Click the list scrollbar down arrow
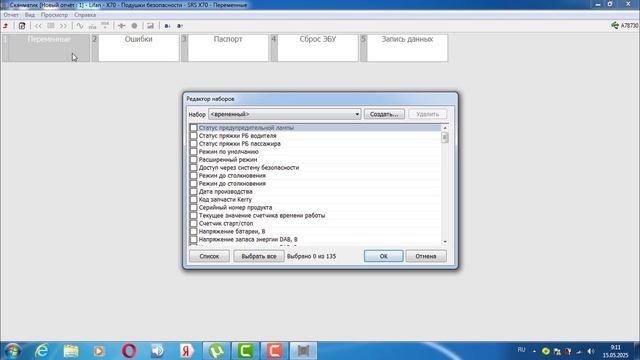 pyautogui.click(x=445, y=242)
